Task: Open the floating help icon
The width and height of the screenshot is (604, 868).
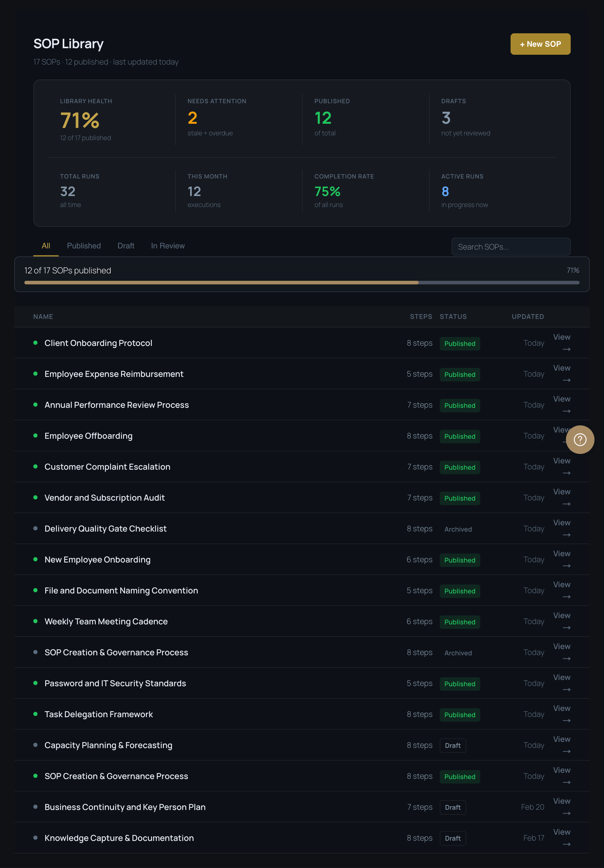Action: 580,440
